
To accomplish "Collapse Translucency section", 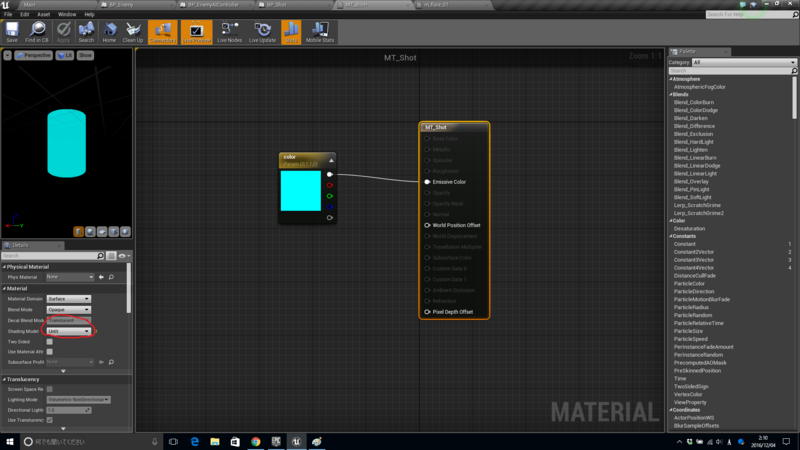I will (x=5, y=379).
